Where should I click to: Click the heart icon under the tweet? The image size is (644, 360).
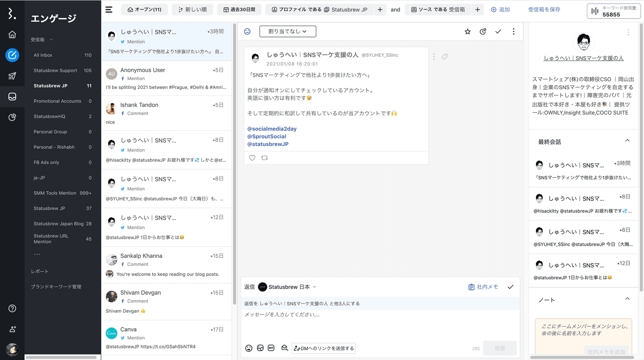click(252, 158)
